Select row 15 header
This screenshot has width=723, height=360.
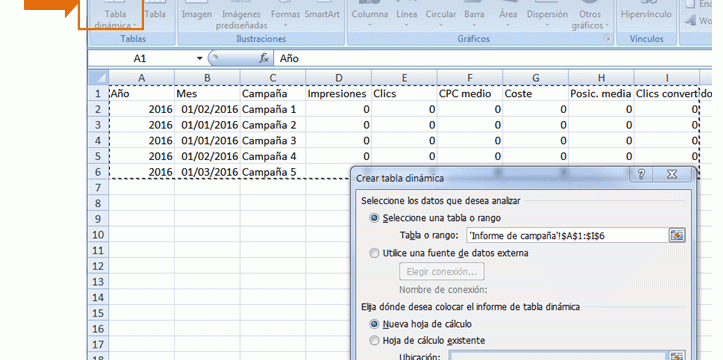point(98,313)
